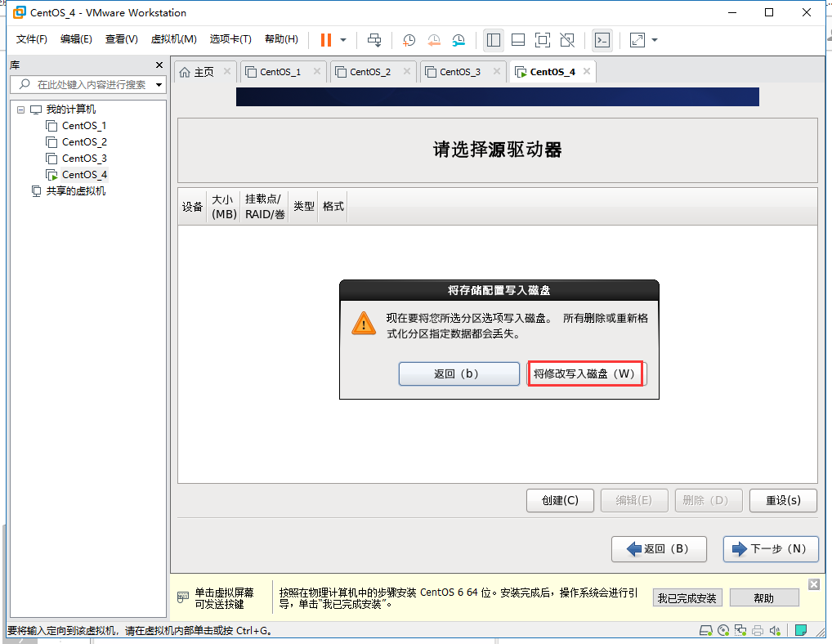The image size is (832, 644).
Task: Open the snapshot manager toolbar icon
Action: click(x=458, y=40)
